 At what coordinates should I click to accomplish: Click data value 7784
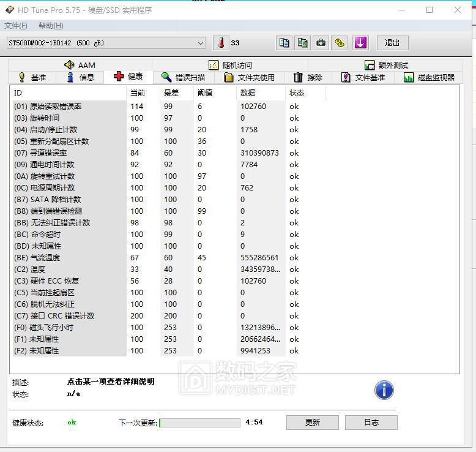pyautogui.click(x=249, y=164)
